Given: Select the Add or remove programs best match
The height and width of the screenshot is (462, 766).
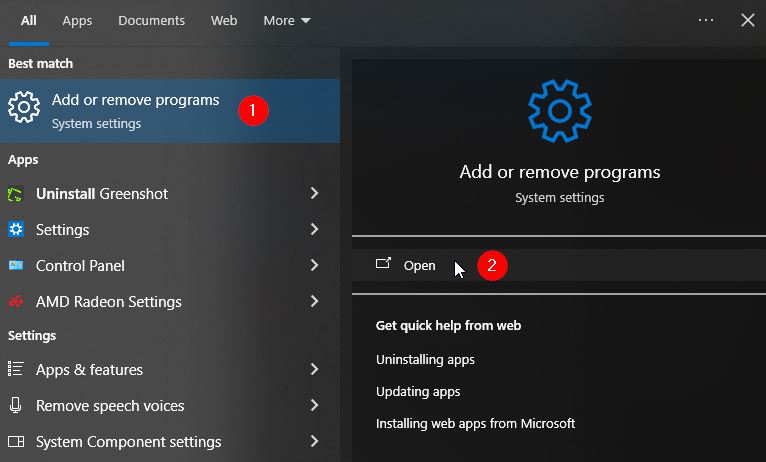Looking at the screenshot, I should coord(135,110).
